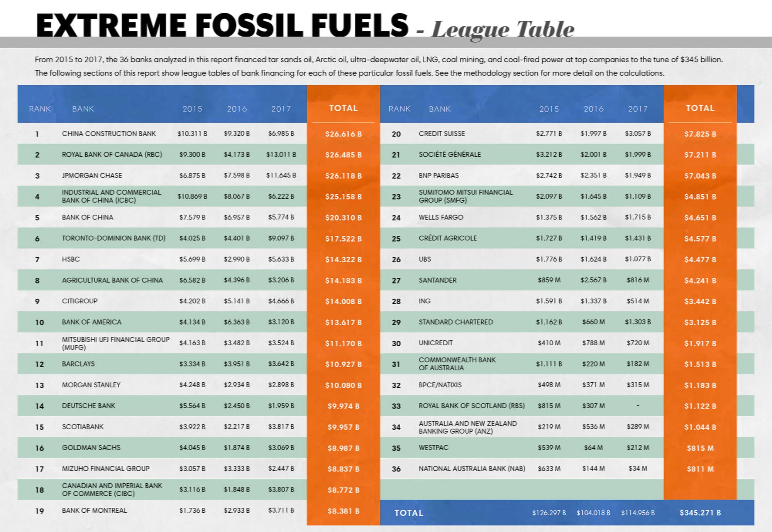Select Wells Fargo total $4.651 B
The width and height of the screenshot is (772, 532).
[x=700, y=218]
